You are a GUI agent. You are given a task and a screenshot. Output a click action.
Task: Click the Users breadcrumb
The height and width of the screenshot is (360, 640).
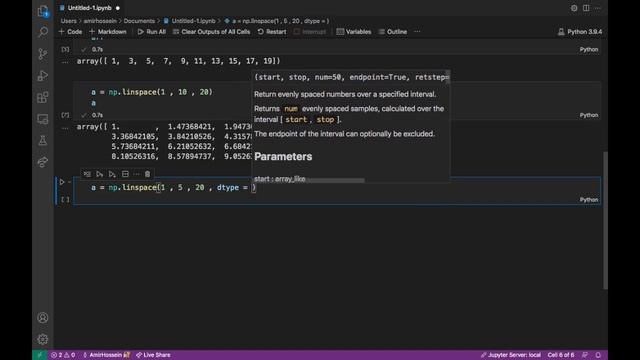[68, 21]
